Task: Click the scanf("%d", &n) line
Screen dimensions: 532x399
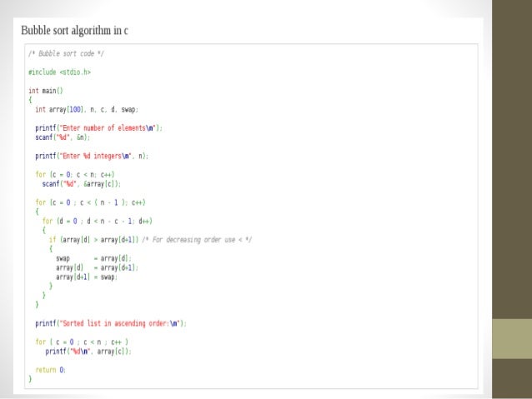Action: pyautogui.click(x=63, y=137)
